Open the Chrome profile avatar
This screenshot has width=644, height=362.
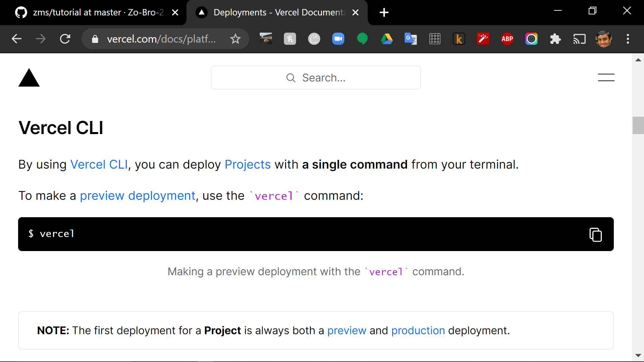click(x=603, y=39)
